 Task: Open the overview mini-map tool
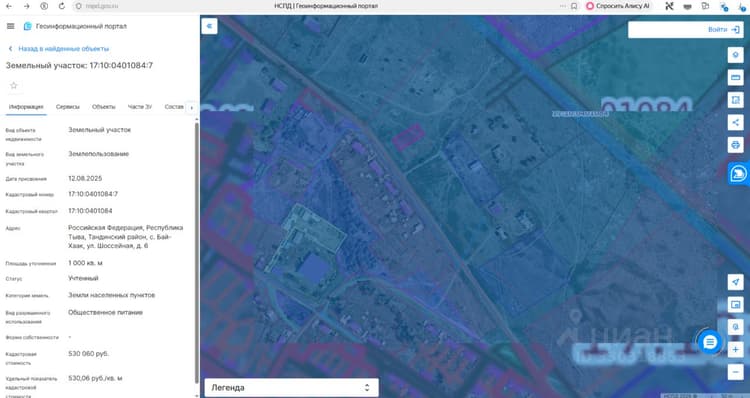(736, 304)
